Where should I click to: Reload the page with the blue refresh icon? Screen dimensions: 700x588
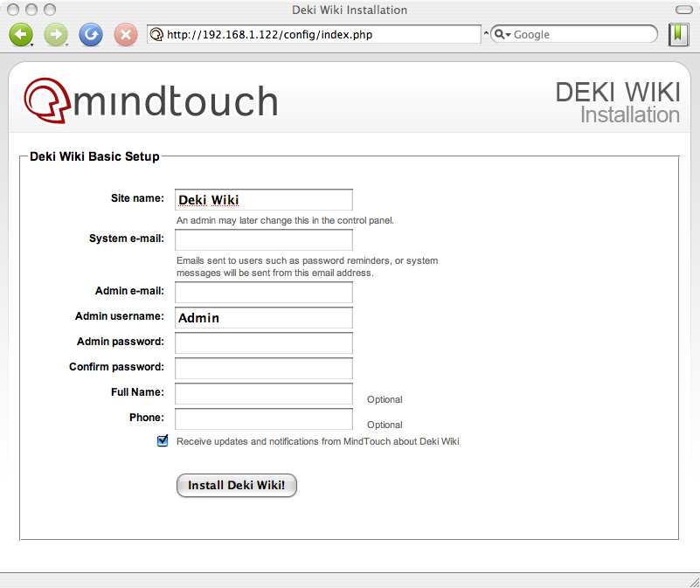(x=91, y=34)
